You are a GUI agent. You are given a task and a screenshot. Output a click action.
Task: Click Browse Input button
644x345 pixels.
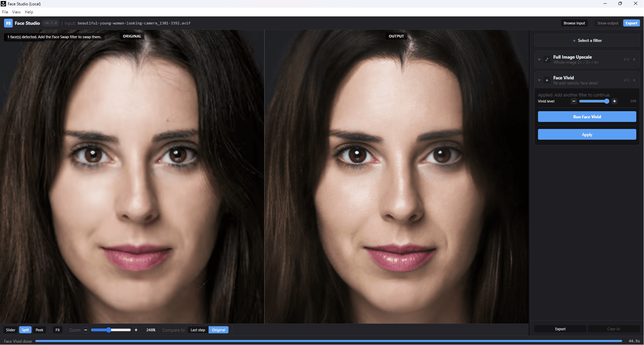(574, 23)
